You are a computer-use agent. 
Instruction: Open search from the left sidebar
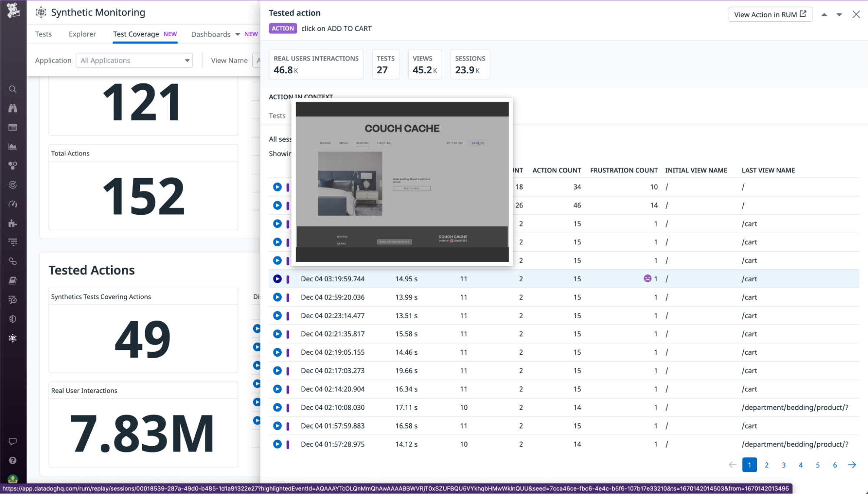[13, 89]
